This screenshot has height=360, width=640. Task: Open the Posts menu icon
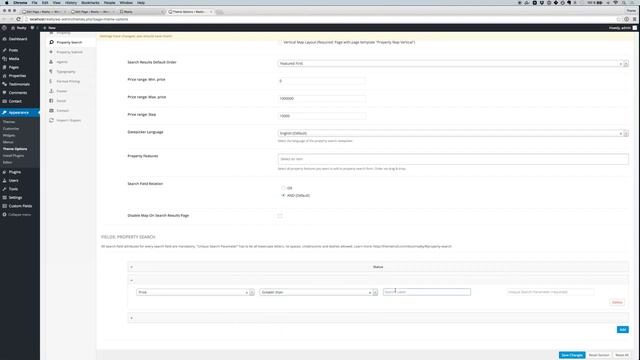4,50
